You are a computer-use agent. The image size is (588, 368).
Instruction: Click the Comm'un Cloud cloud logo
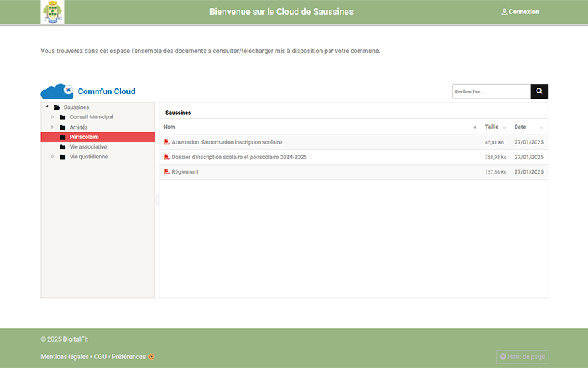pyautogui.click(x=57, y=91)
